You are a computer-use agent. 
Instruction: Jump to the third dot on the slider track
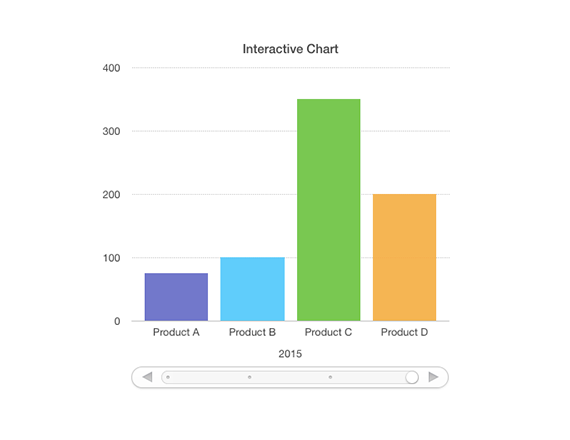coord(330,377)
